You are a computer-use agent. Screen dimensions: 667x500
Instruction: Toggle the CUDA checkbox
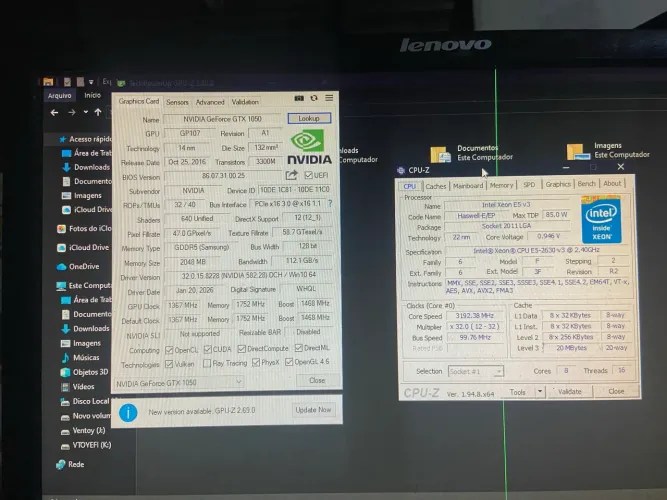click(x=208, y=349)
